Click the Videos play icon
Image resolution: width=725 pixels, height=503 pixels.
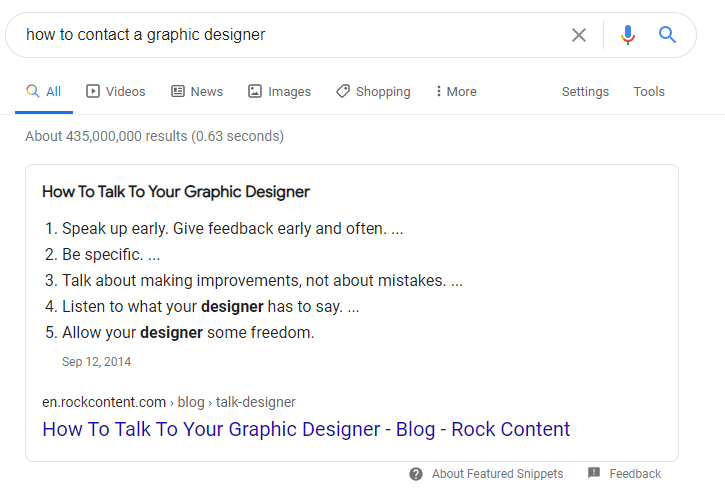pyautogui.click(x=93, y=91)
